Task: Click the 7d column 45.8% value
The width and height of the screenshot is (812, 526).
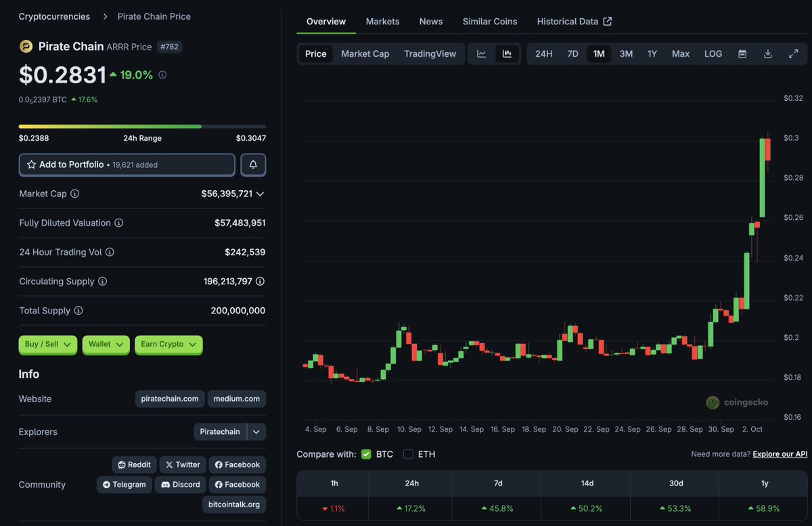Action: (x=497, y=508)
